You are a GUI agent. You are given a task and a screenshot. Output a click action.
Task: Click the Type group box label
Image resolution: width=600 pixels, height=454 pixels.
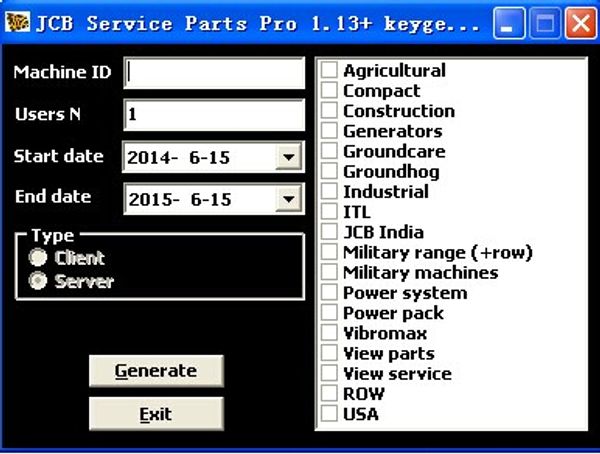click(x=53, y=236)
